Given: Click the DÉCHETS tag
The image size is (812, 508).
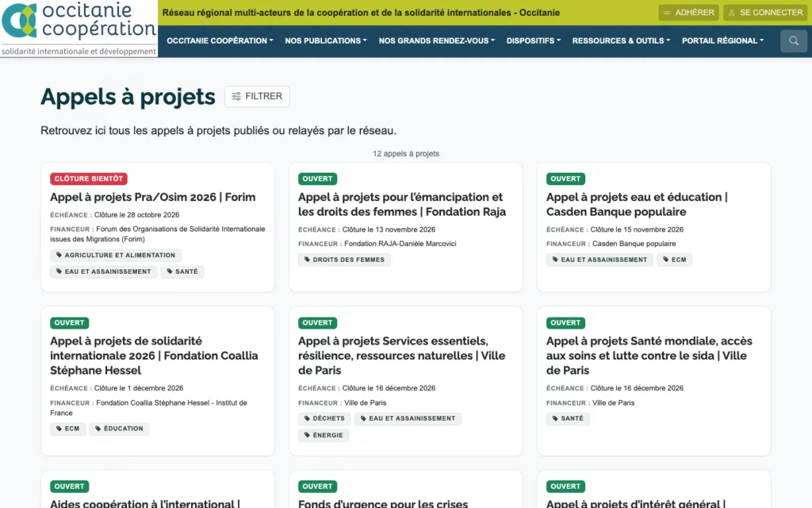Looking at the screenshot, I should pos(324,418).
